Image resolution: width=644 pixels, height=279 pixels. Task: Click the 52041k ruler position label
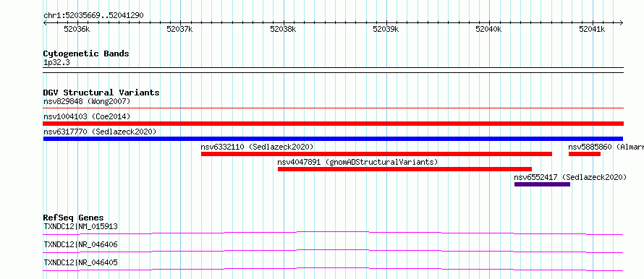tap(592, 29)
